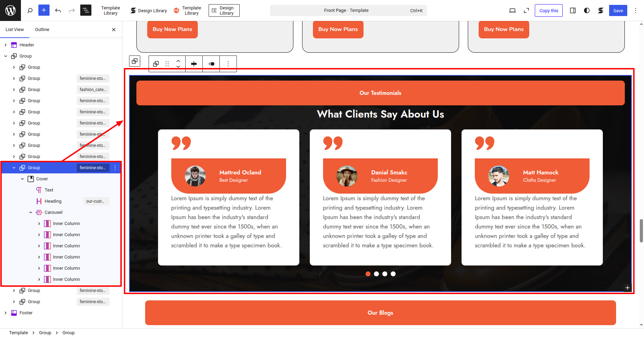The image size is (644, 337).
Task: Toggle the document overview list icon
Action: [85, 10]
